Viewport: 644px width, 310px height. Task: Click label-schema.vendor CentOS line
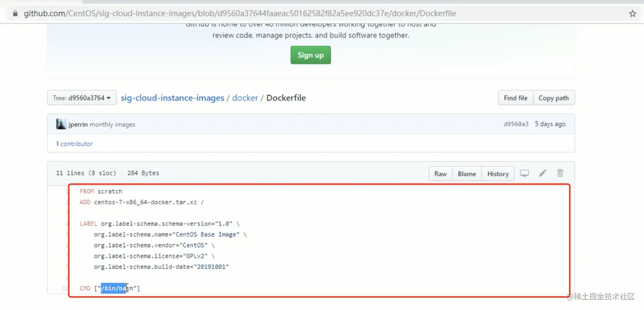pyautogui.click(x=154, y=245)
